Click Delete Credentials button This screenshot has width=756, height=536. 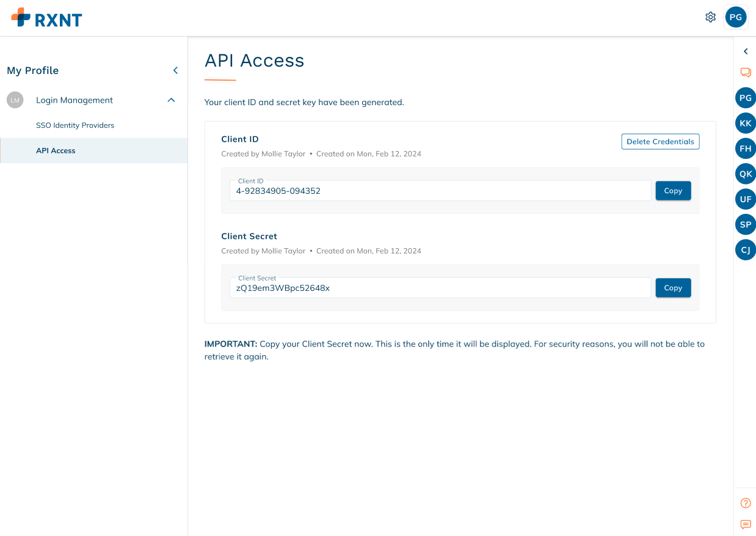(660, 142)
